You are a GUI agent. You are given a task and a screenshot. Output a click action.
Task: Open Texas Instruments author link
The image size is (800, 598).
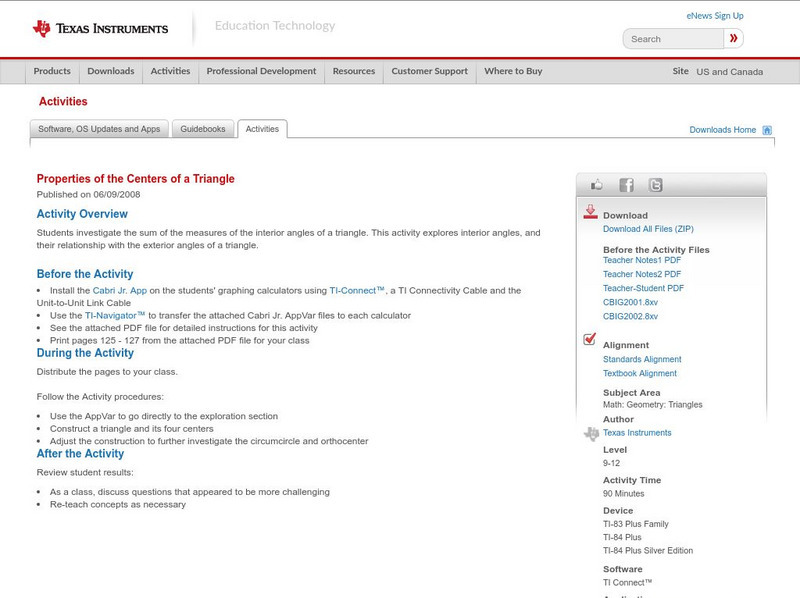(x=637, y=433)
